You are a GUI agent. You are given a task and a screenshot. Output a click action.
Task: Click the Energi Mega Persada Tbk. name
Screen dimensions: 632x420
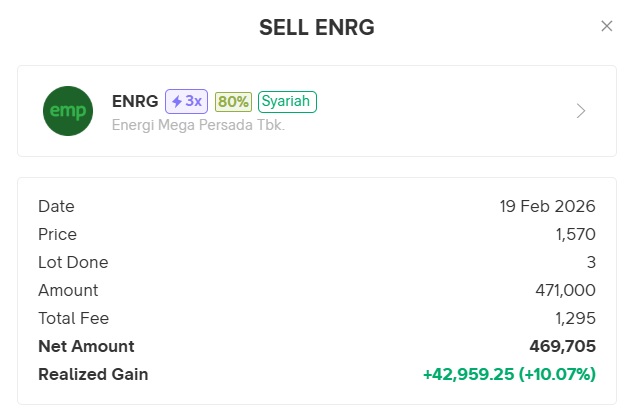(x=198, y=125)
